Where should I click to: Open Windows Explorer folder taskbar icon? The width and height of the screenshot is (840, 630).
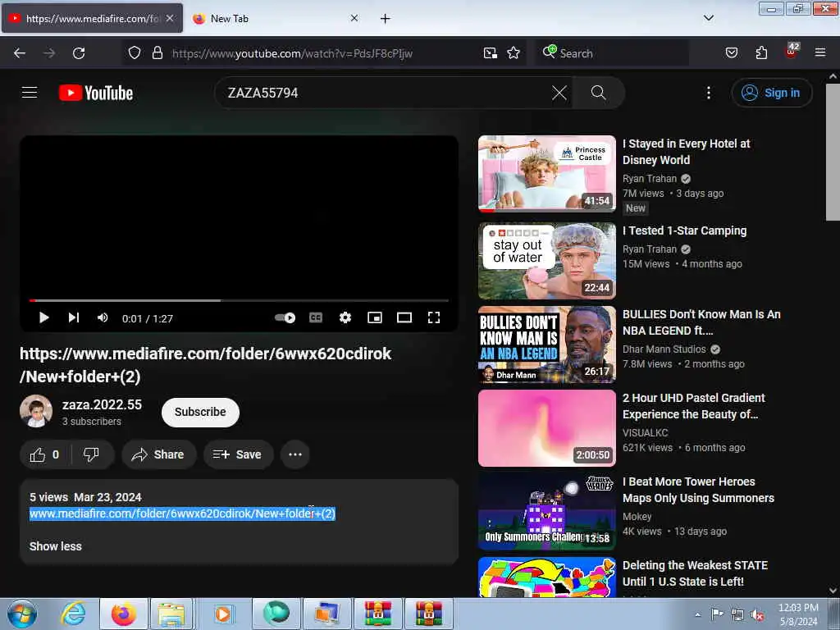[x=171, y=614]
